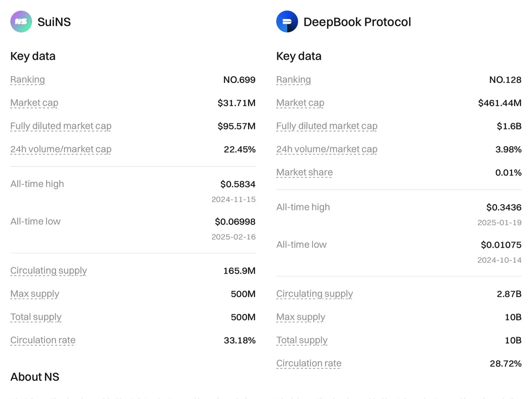Screen dimensions: 532x399
Task: Open the Market cap definition for SuiNS
Action: click(x=34, y=103)
